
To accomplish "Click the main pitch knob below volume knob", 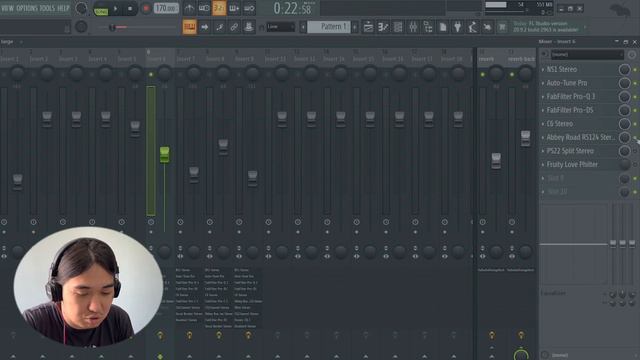I will (81, 27).
